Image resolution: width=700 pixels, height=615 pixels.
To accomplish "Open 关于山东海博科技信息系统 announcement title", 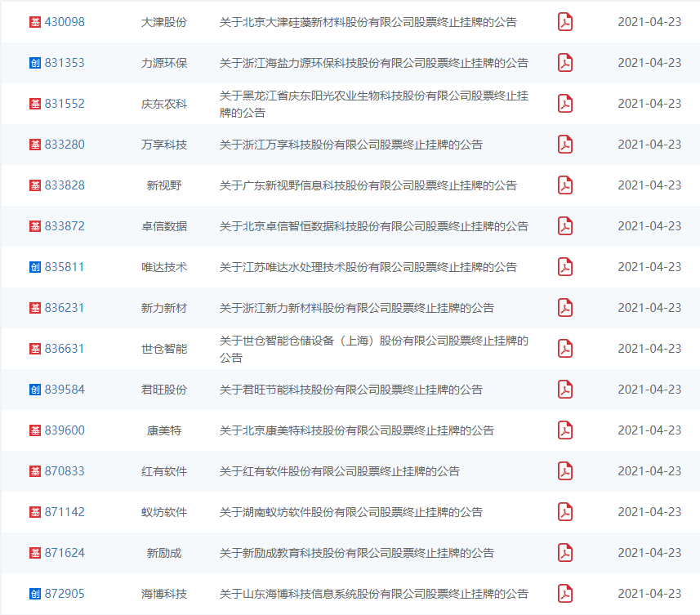I will (x=374, y=594).
